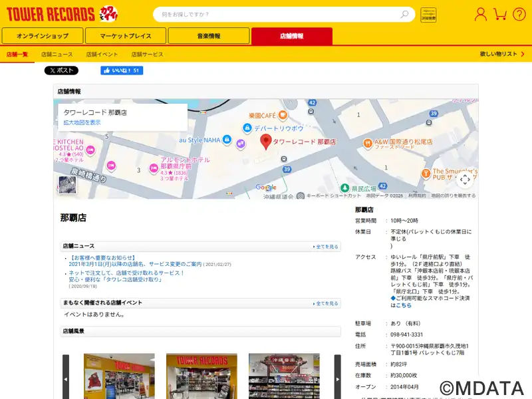This screenshot has width=532, height=399.
Task: Open the user account icon
Action: [x=480, y=14]
